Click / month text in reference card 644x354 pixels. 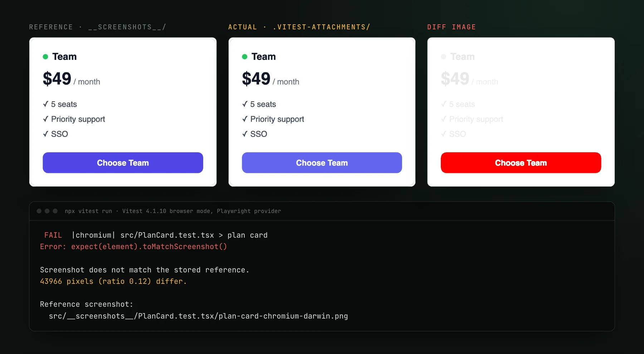click(x=87, y=82)
